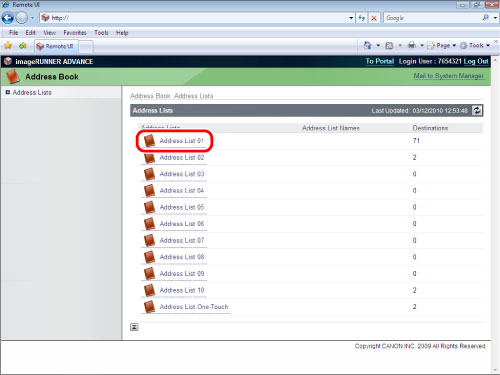Click the search magnifier icon
This screenshot has width=500, height=375.
pos(486,18)
